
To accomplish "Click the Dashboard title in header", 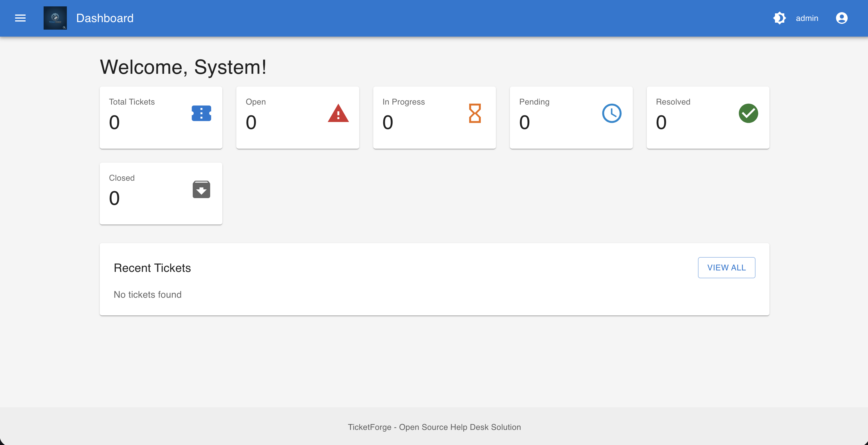I will click(105, 18).
